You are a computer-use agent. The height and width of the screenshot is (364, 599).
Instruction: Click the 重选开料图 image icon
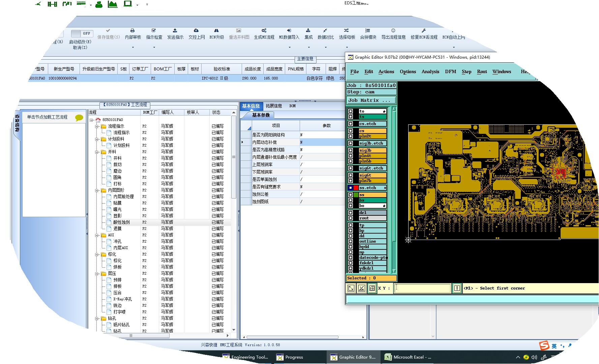pos(239,30)
